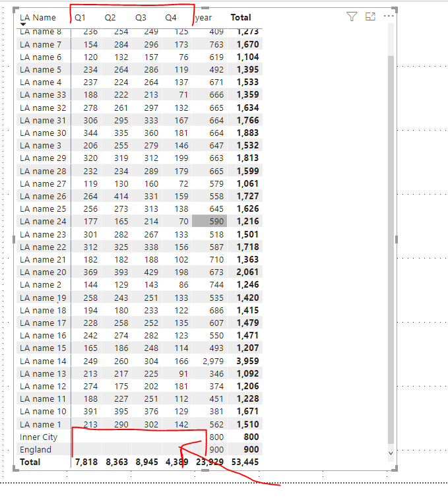448x504 pixels.
Task: Select row label LA name 32
Action: click(x=43, y=108)
